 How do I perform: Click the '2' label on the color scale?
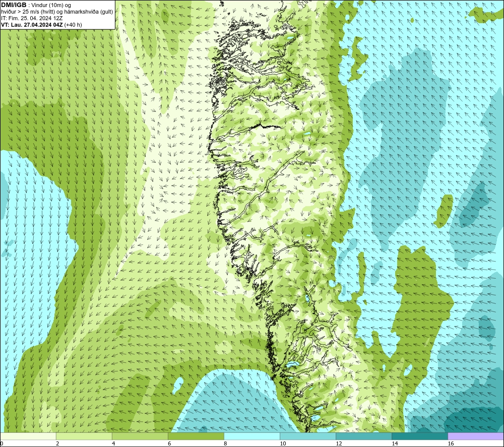(x=57, y=444)
